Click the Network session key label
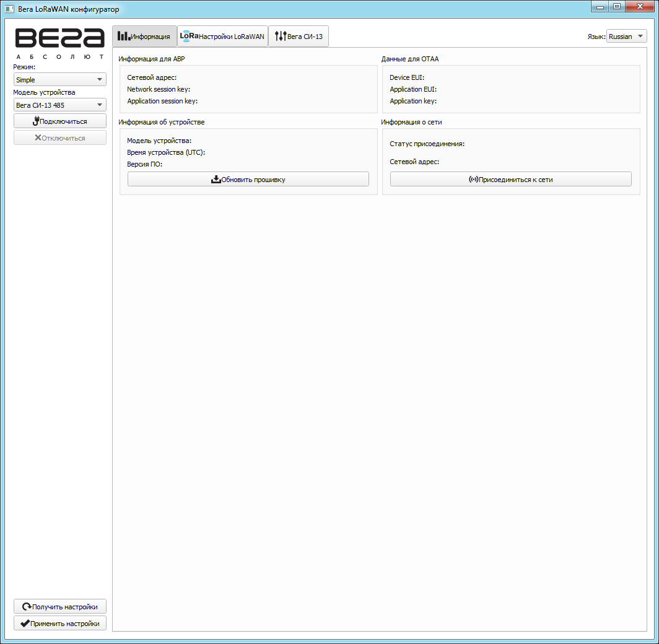 click(159, 89)
